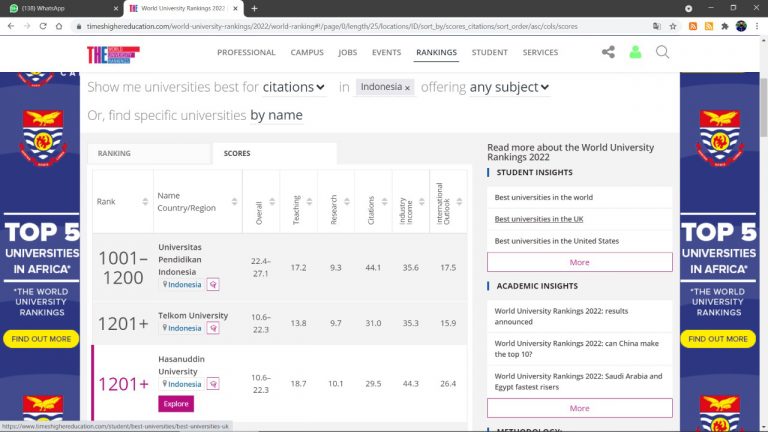This screenshot has width=768, height=432.
Task: Open Hasanuddin University page
Action: [181, 365]
